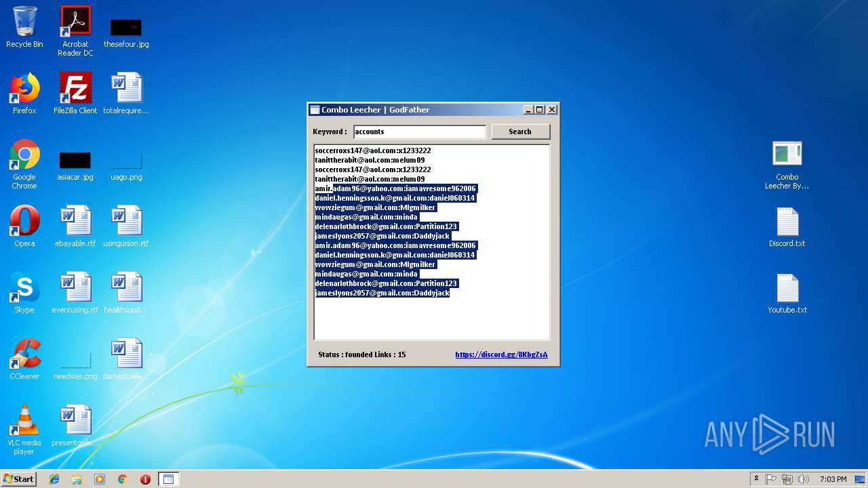Click the first daniel.henningsson.k@gmail.com result line

point(395,198)
